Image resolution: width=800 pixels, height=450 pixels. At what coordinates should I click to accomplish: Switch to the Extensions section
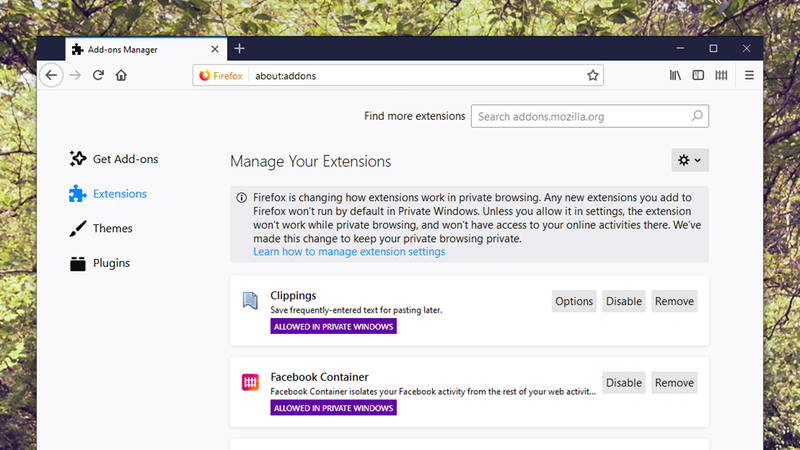click(x=108, y=194)
